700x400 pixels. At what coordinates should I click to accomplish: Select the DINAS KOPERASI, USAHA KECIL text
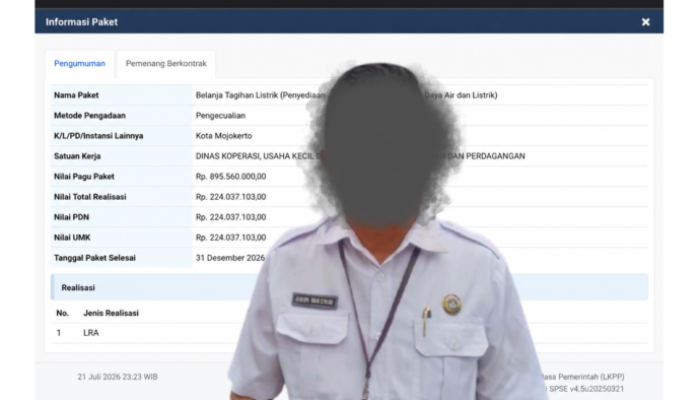(x=254, y=156)
